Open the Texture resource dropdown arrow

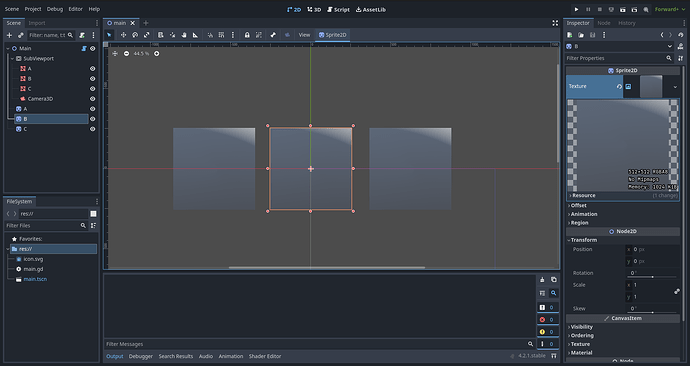675,87
